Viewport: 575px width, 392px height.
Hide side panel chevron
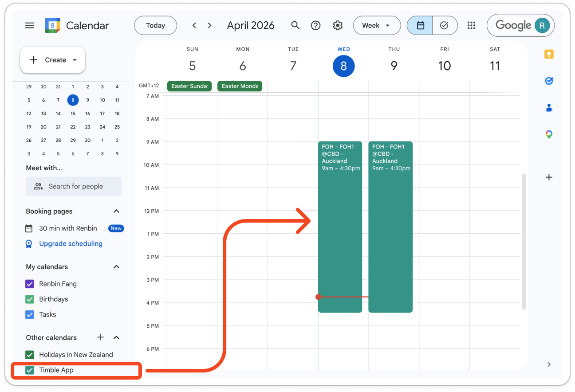click(x=549, y=365)
